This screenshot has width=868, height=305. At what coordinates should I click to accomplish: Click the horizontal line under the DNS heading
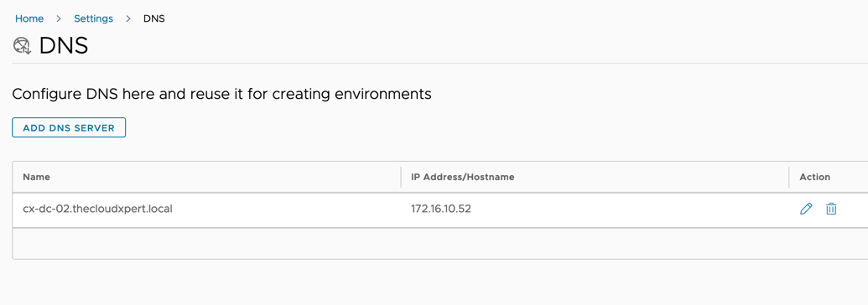coord(440,63)
